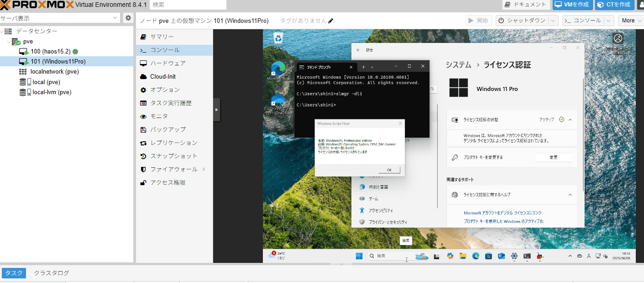Edit tags with the pencil icon
The width and height of the screenshot is (644, 283).
(330, 21)
